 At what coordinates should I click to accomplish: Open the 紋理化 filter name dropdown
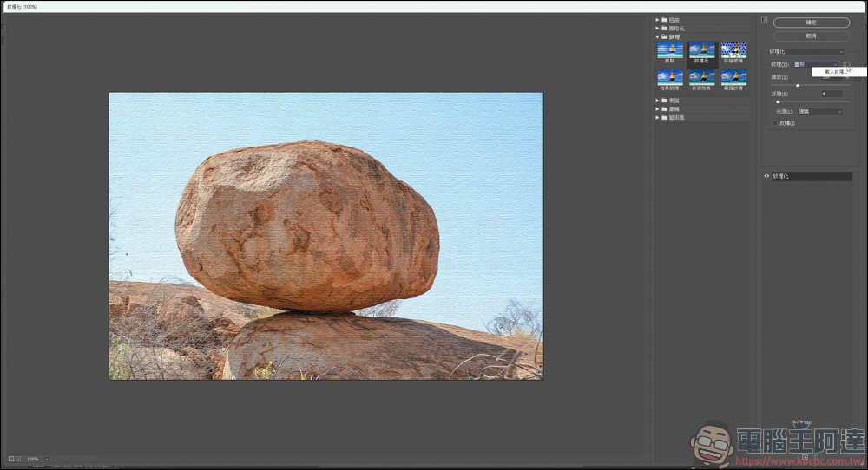[806, 51]
